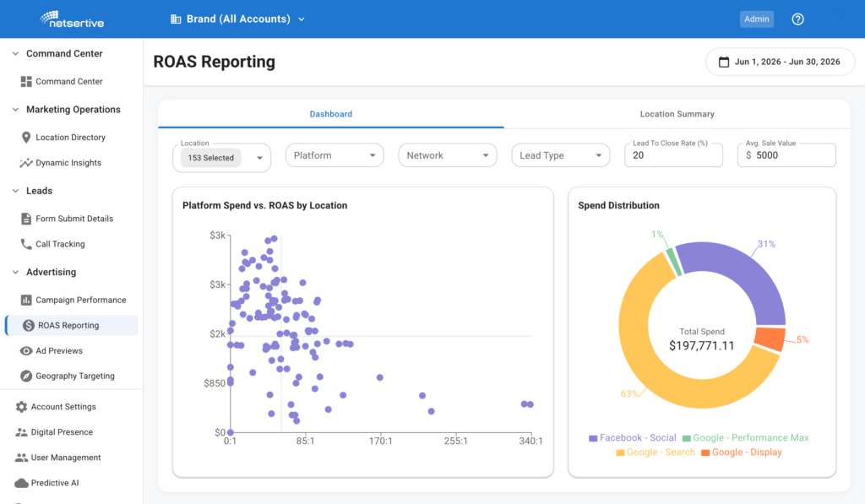This screenshot has height=504, width=865.
Task: Open Ad Previews eye icon
Action: click(26, 350)
